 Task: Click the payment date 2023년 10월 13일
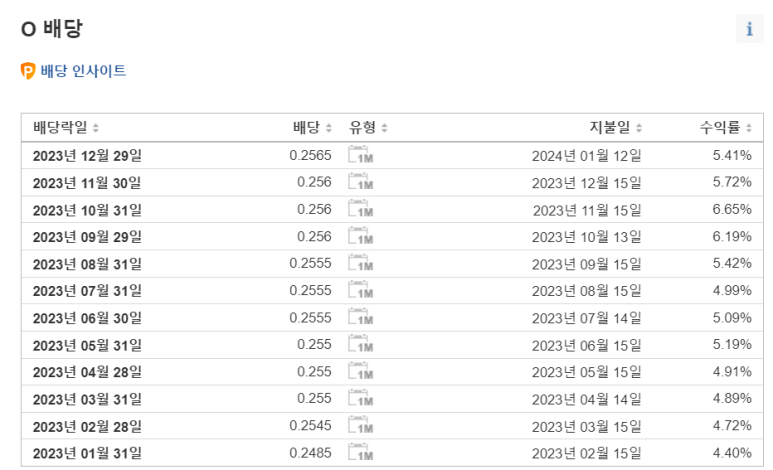(587, 237)
